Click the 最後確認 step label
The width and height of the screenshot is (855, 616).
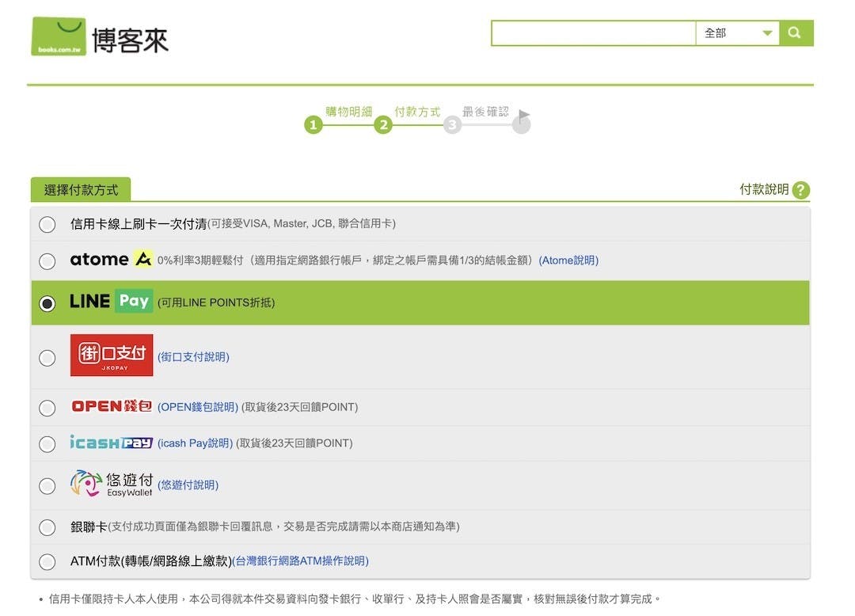tap(486, 112)
